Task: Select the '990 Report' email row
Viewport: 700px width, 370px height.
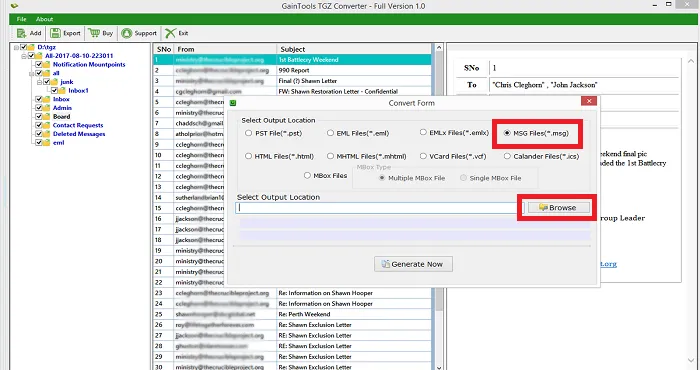Action: click(x=292, y=70)
